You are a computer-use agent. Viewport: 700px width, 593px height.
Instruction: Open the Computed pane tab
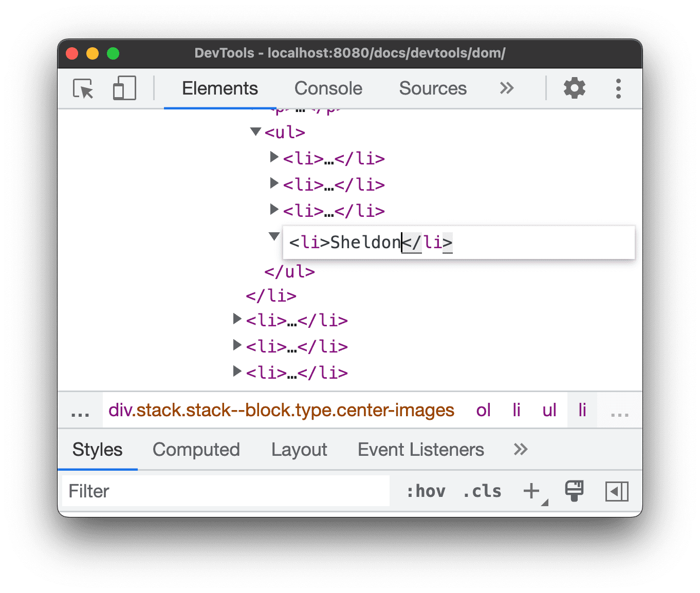[x=196, y=450]
